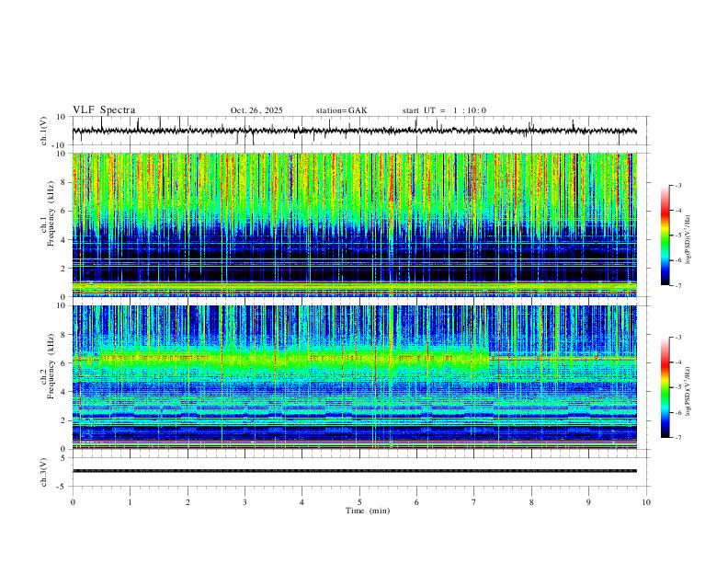Viewport: 728px width, 563px height.
Task: Click the color bar beside ch.1 spectrogram
Action: click(x=665, y=236)
